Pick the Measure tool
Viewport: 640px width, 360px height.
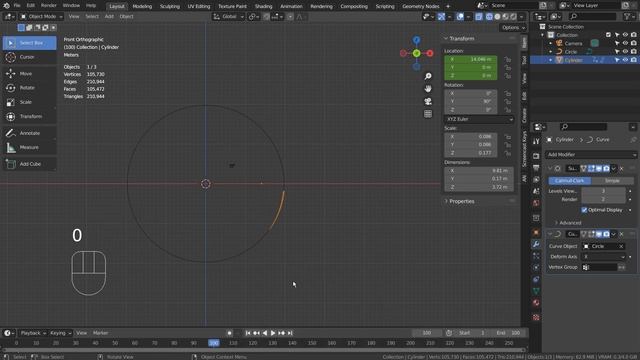pos(29,147)
